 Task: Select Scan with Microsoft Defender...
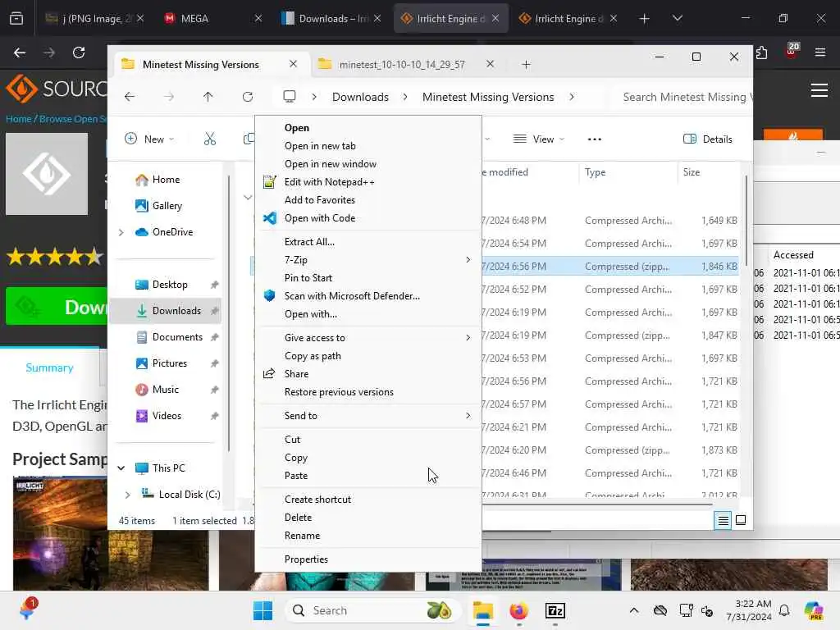tap(352, 295)
